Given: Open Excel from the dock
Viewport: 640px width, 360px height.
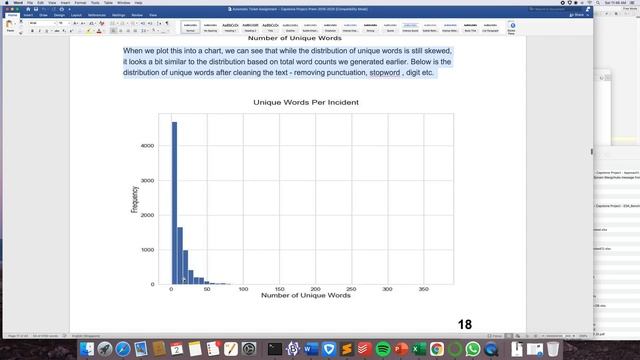Looking at the screenshot, I should pyautogui.click(x=419, y=349).
